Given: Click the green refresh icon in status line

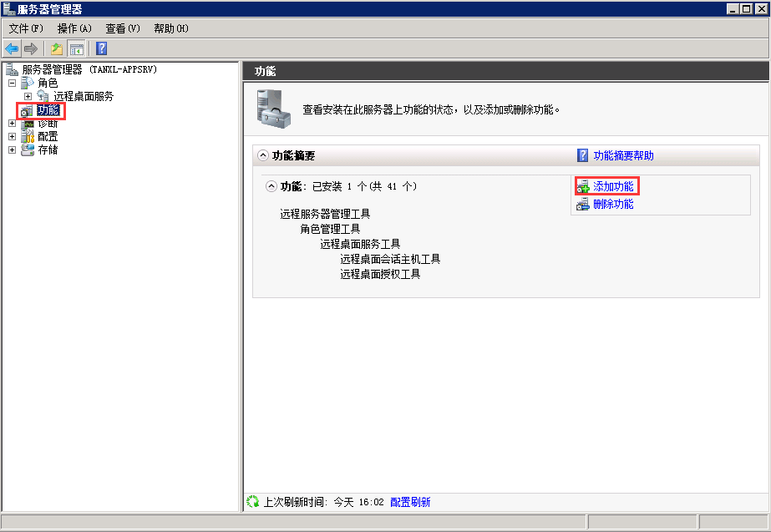Looking at the screenshot, I should tap(253, 501).
